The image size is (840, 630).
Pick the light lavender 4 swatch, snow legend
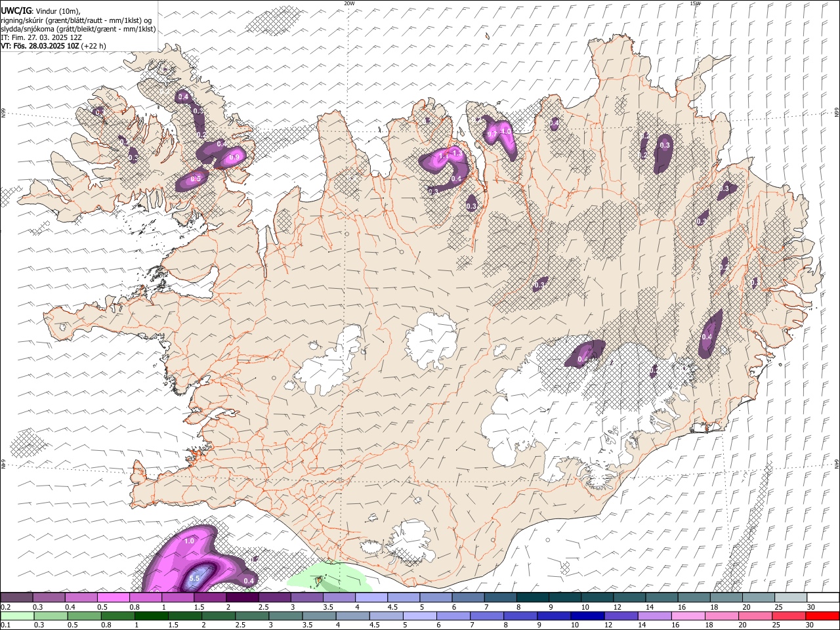pos(371,597)
